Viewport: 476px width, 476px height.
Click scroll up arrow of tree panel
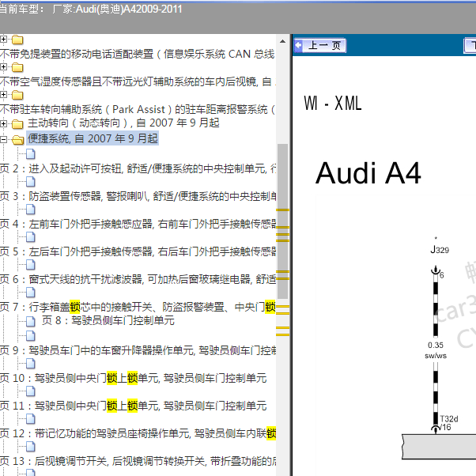pyautogui.click(x=282, y=41)
